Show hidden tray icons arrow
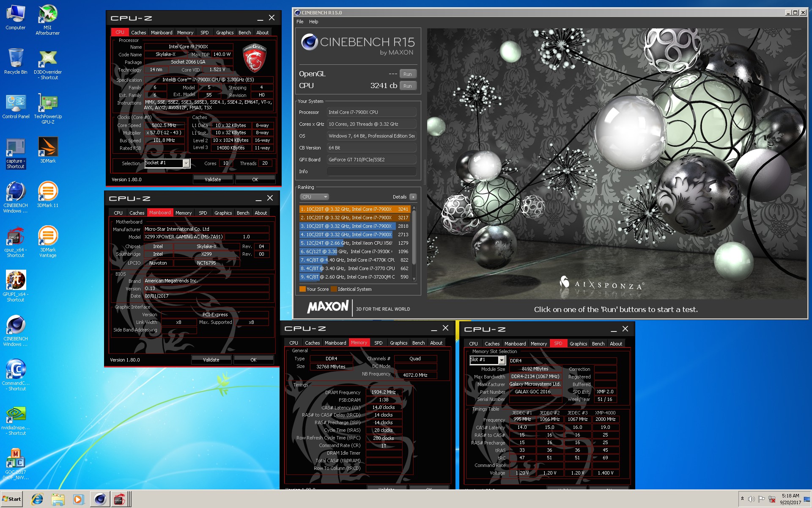 (x=742, y=499)
